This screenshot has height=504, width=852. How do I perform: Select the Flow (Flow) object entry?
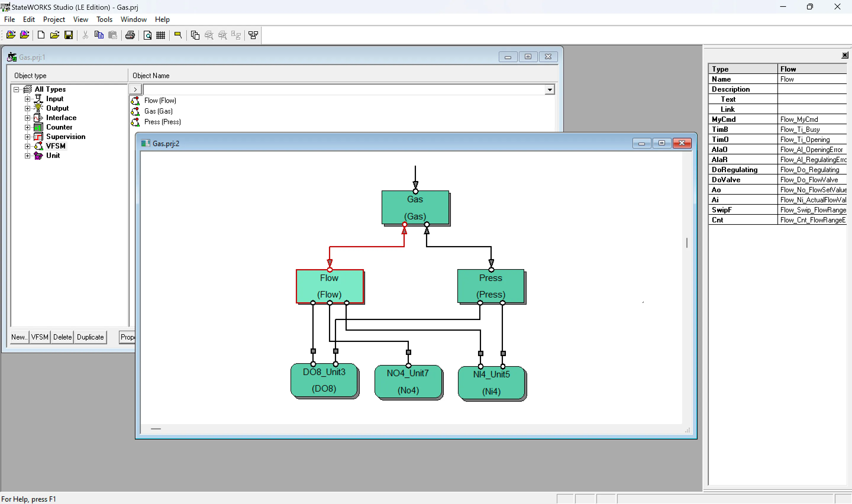160,100
